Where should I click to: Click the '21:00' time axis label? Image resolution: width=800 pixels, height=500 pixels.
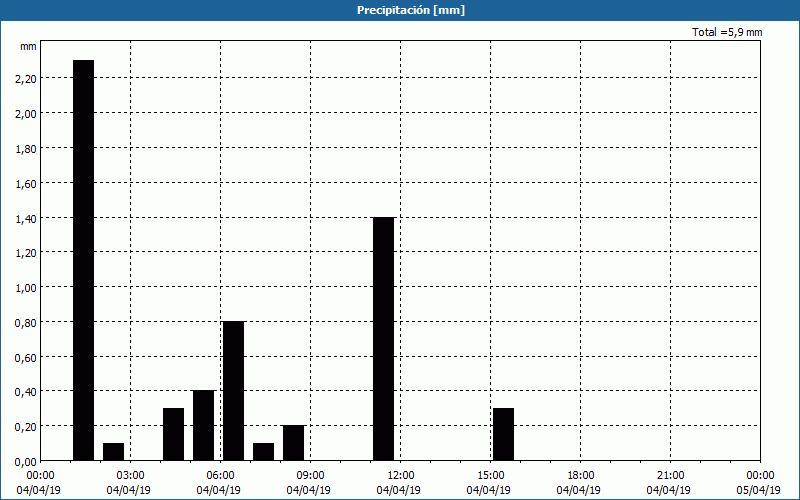[670, 476]
